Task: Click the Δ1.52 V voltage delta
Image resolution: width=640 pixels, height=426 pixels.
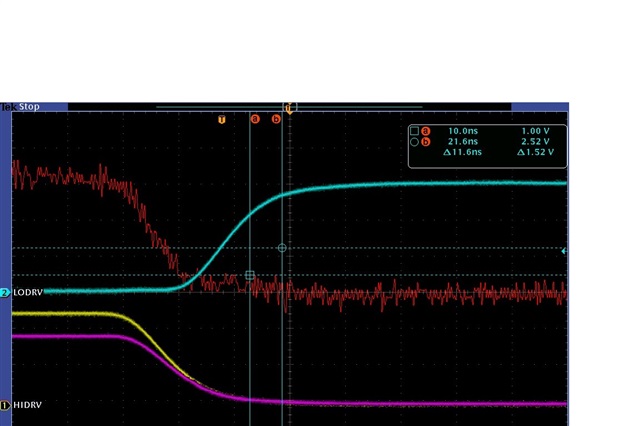Action: pyautogui.click(x=536, y=152)
